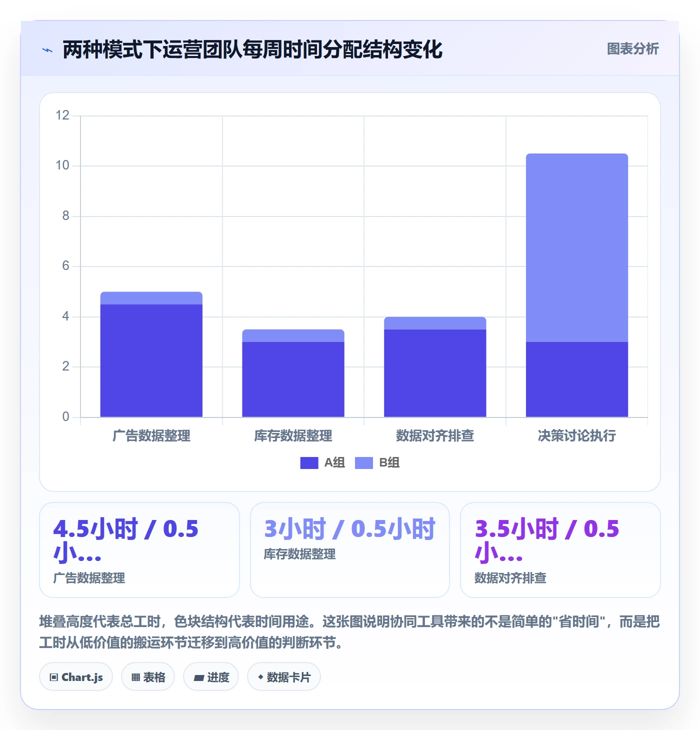Click the stat value 4.5小时 / 0.5小…
The image size is (700, 730).
126,541
